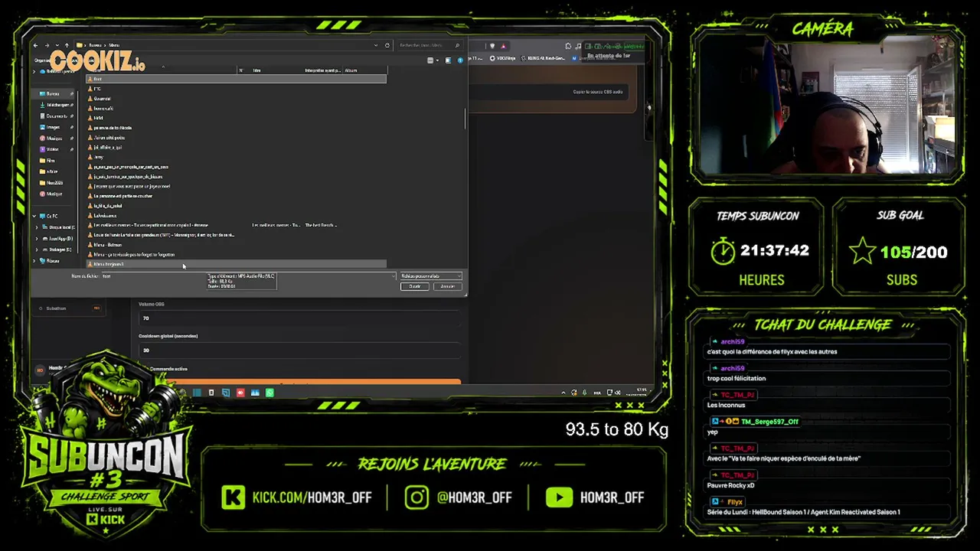Open the WhatsApp taskbar icon

tap(269, 393)
